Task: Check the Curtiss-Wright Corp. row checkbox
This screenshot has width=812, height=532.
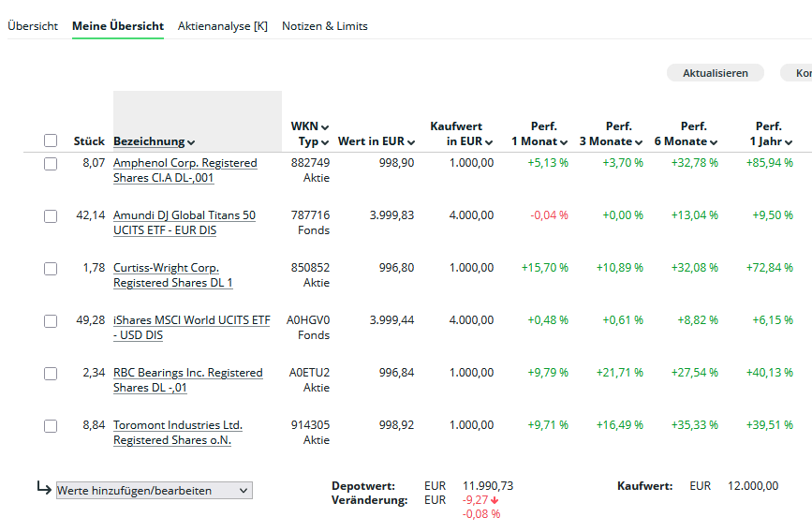Action: pyautogui.click(x=51, y=269)
